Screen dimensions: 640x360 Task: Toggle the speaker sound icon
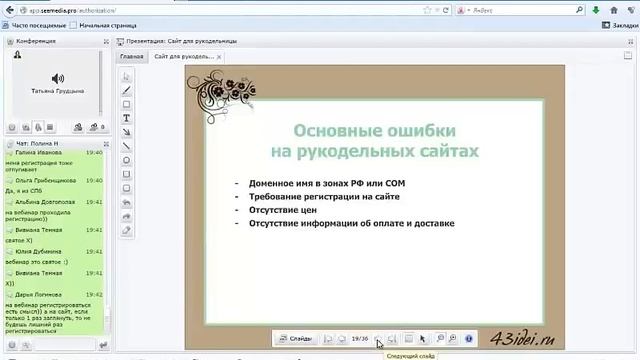point(58,78)
